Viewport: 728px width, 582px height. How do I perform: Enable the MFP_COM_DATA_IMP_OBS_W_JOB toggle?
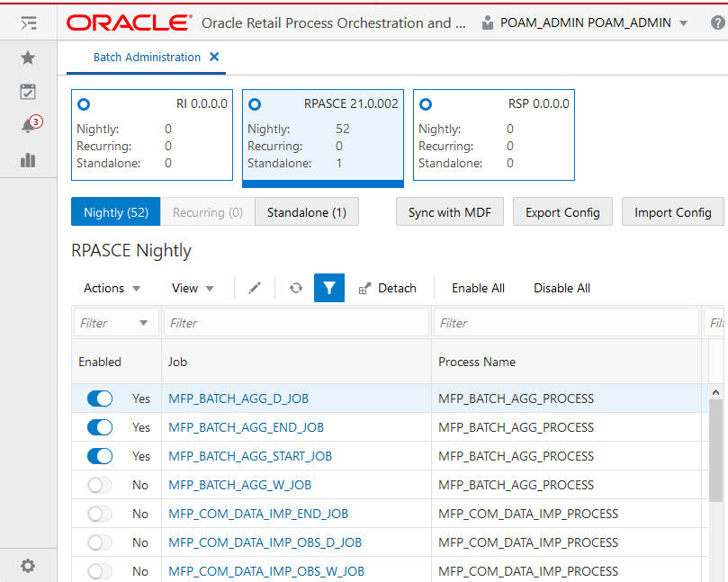point(100,571)
